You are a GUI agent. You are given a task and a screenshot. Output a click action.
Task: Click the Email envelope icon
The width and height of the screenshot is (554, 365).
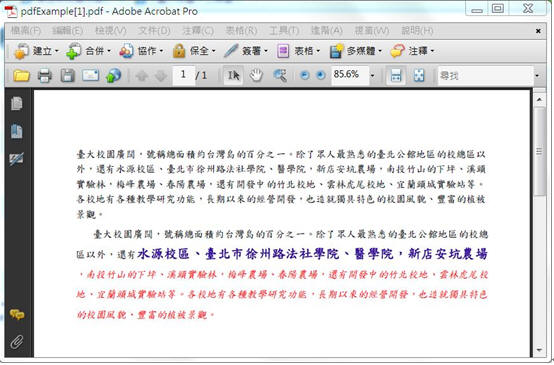pyautogui.click(x=90, y=75)
